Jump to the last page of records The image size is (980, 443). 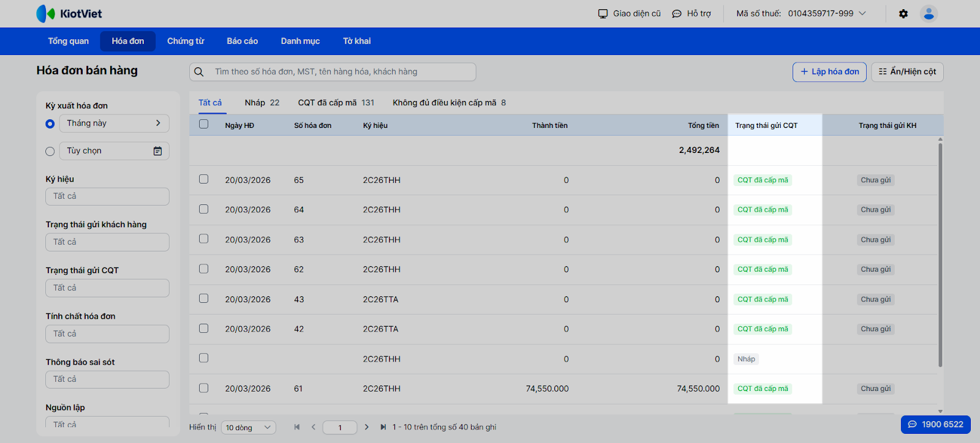(383, 427)
